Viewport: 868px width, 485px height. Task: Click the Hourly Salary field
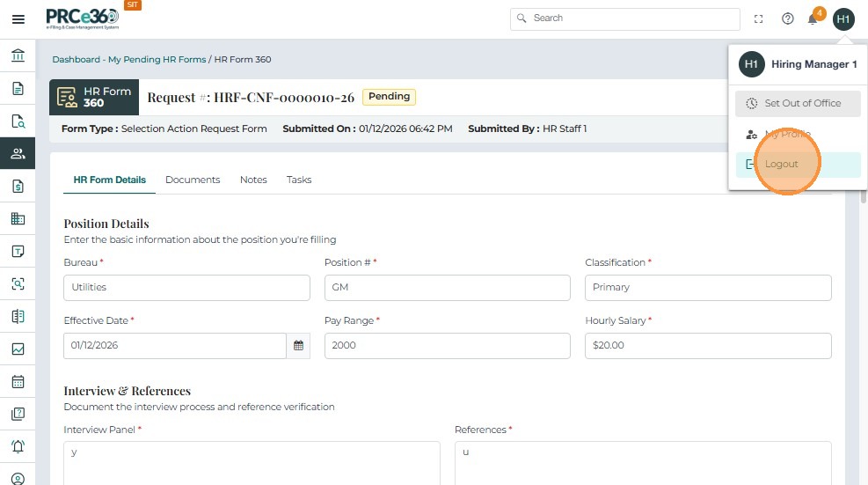click(x=707, y=346)
